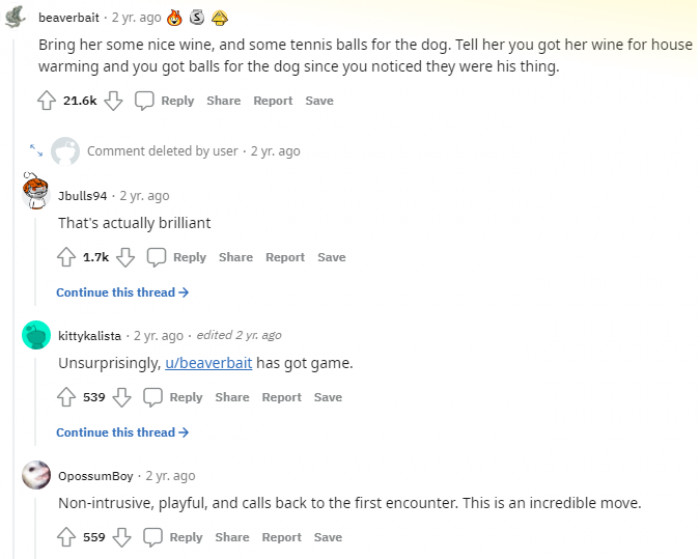This screenshot has height=559, width=700.
Task: Continue this thread under Jbulls94's comment
Action: click(x=122, y=292)
